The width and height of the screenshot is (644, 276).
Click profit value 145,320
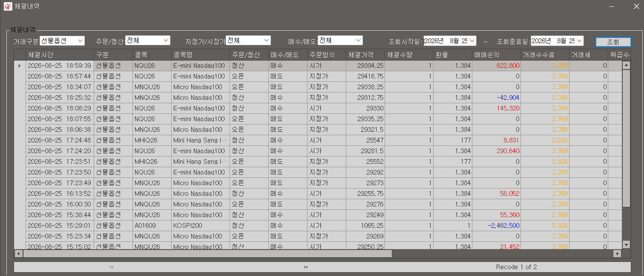[x=508, y=108]
